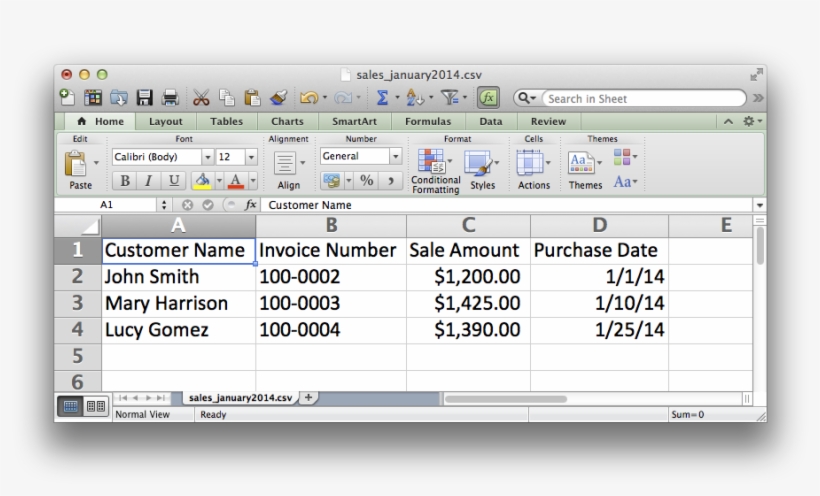This screenshot has height=496, width=820.
Task: Toggle bold formatting
Action: coord(124,181)
